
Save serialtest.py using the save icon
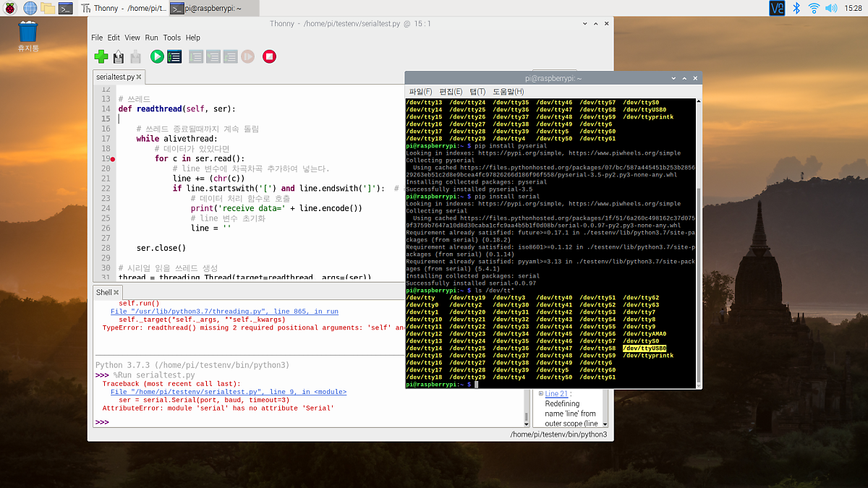(135, 56)
